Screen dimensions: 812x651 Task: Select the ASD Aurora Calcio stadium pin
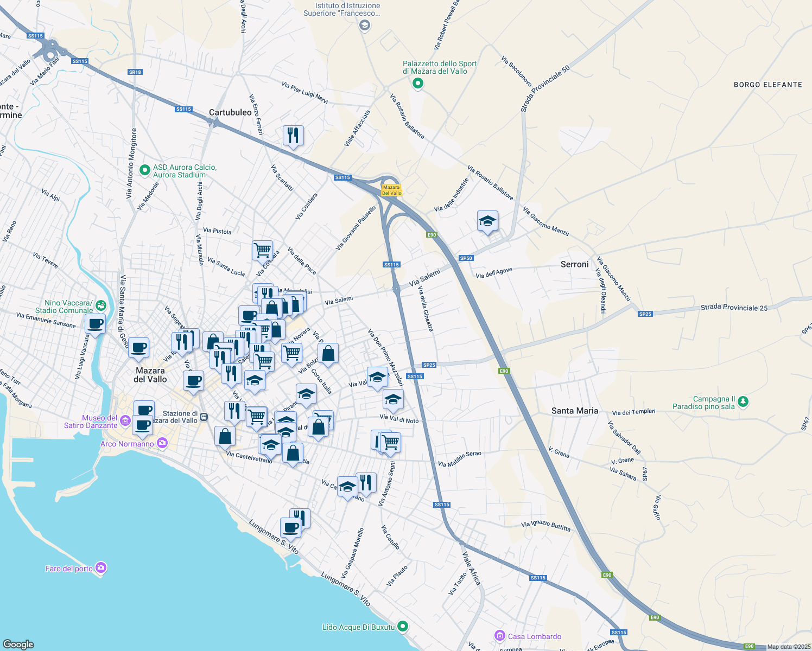click(144, 170)
